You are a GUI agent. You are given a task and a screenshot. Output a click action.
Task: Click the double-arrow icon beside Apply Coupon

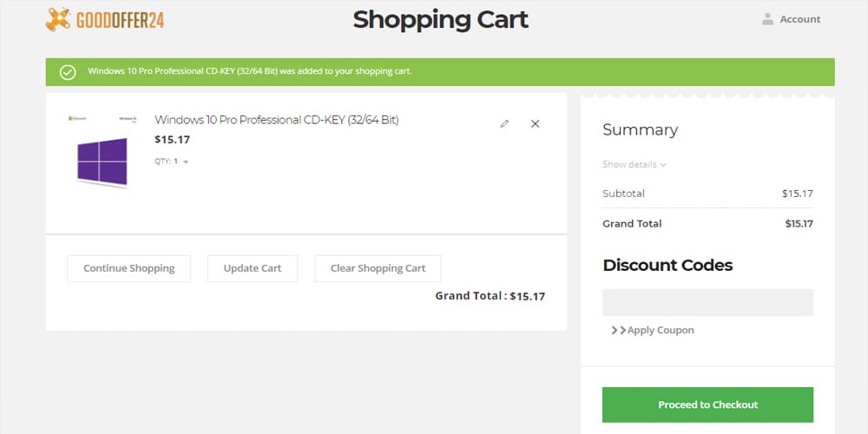(618, 331)
